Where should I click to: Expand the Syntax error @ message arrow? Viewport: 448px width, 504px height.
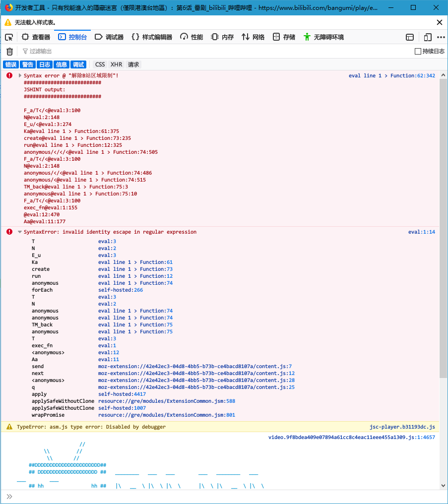(x=20, y=75)
